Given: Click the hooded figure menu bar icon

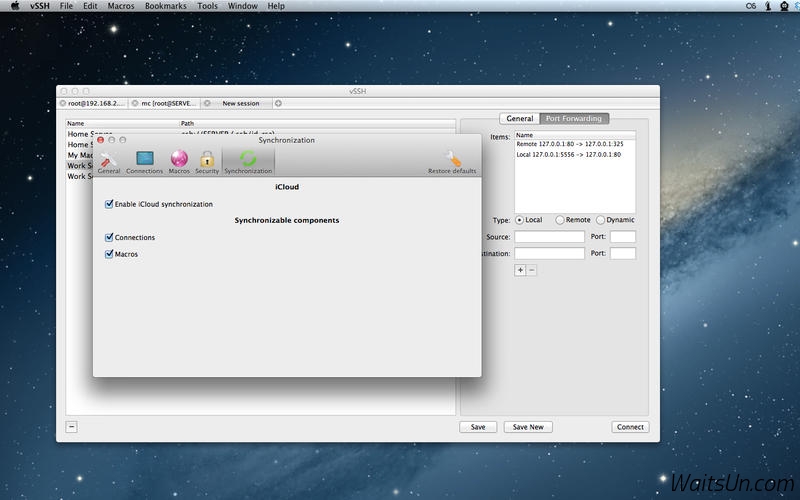Looking at the screenshot, I should (x=784, y=6).
